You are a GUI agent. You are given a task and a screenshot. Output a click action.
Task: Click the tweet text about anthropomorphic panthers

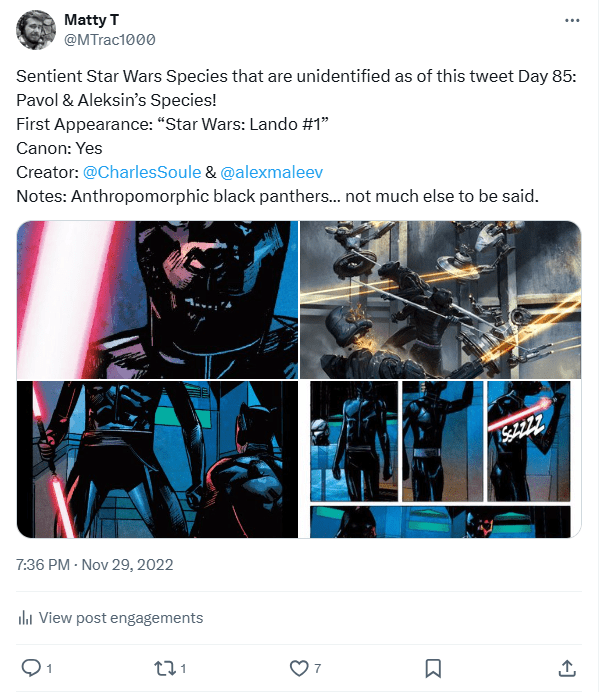277,197
